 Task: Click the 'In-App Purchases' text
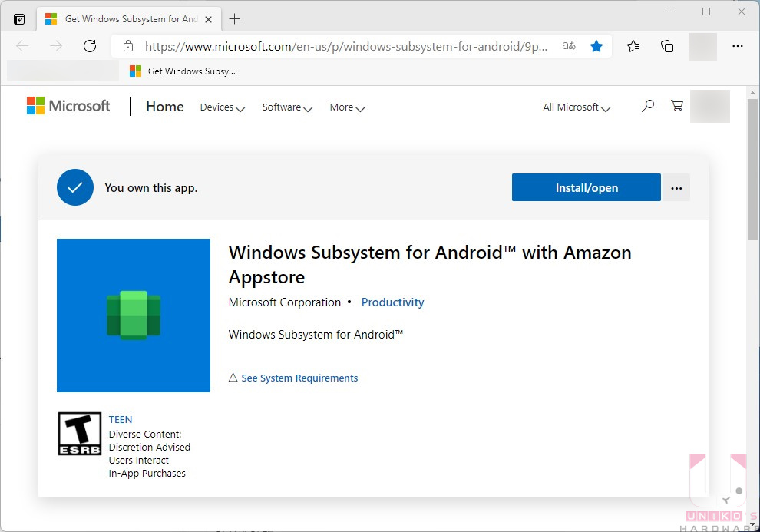point(147,474)
